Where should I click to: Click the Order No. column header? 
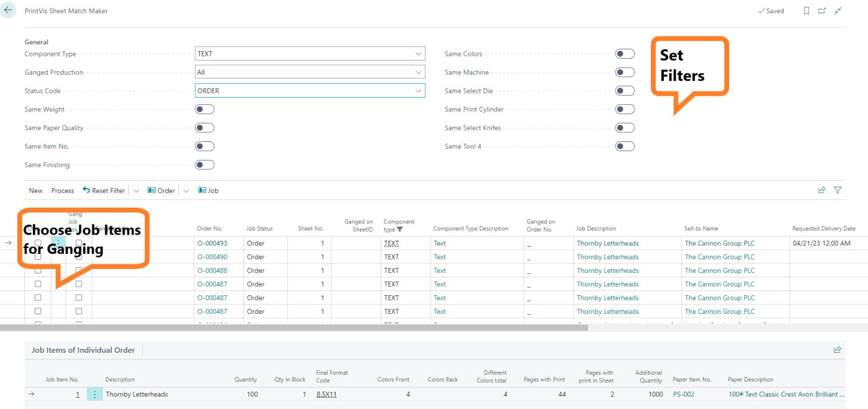click(x=209, y=228)
